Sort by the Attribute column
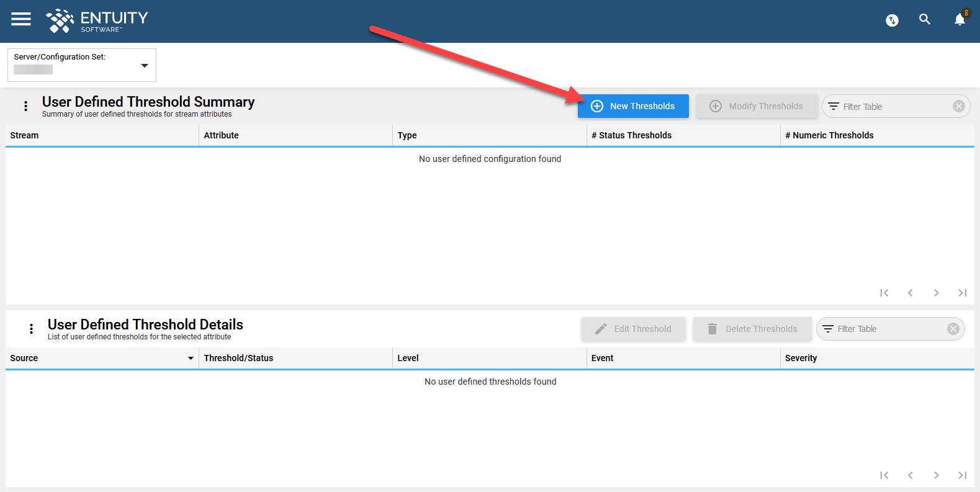The image size is (980, 492). pos(296,135)
